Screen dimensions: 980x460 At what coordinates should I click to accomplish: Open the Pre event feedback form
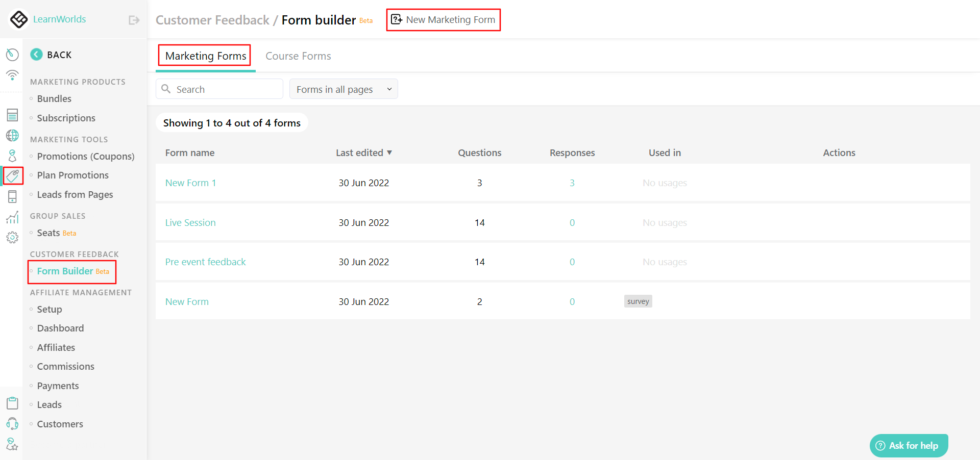coord(205,262)
